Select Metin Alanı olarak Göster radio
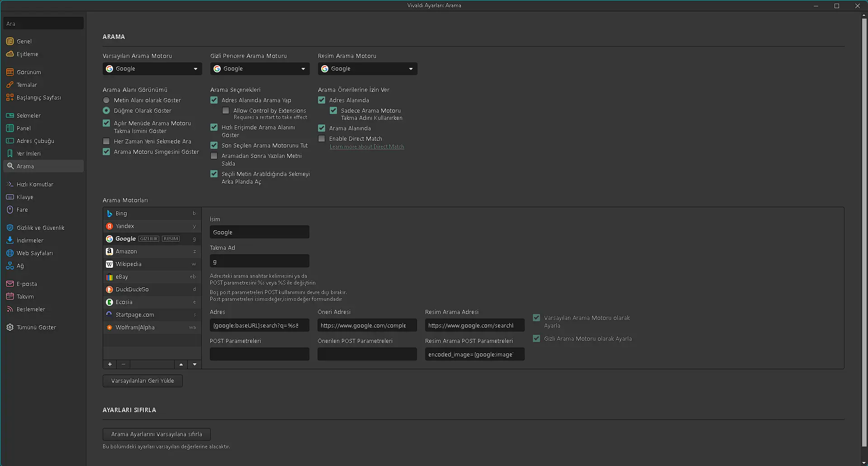The height and width of the screenshot is (466, 868). click(x=106, y=100)
